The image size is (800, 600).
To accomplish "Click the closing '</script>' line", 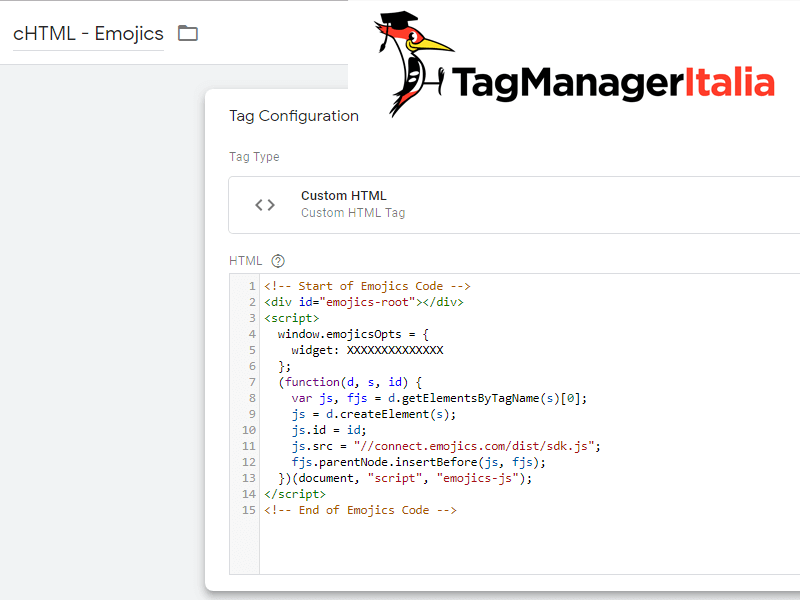I will click(295, 494).
